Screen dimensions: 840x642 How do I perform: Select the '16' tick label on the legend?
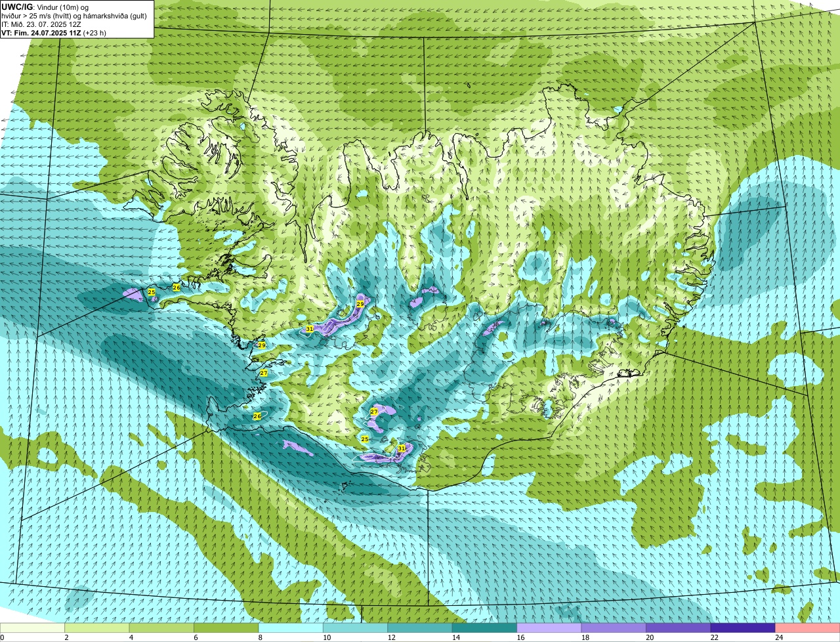coord(520,637)
